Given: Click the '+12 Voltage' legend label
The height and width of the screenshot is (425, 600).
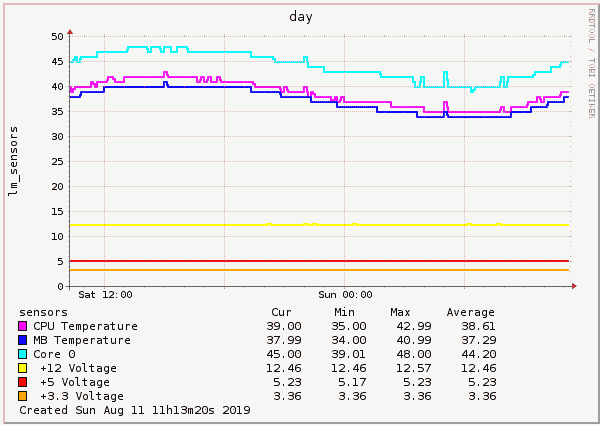Looking at the screenshot, I should 78,368.
